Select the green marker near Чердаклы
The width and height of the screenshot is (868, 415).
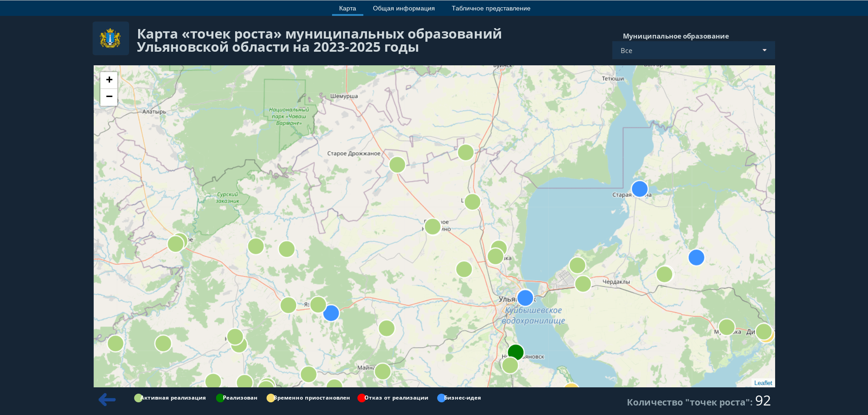[583, 284]
